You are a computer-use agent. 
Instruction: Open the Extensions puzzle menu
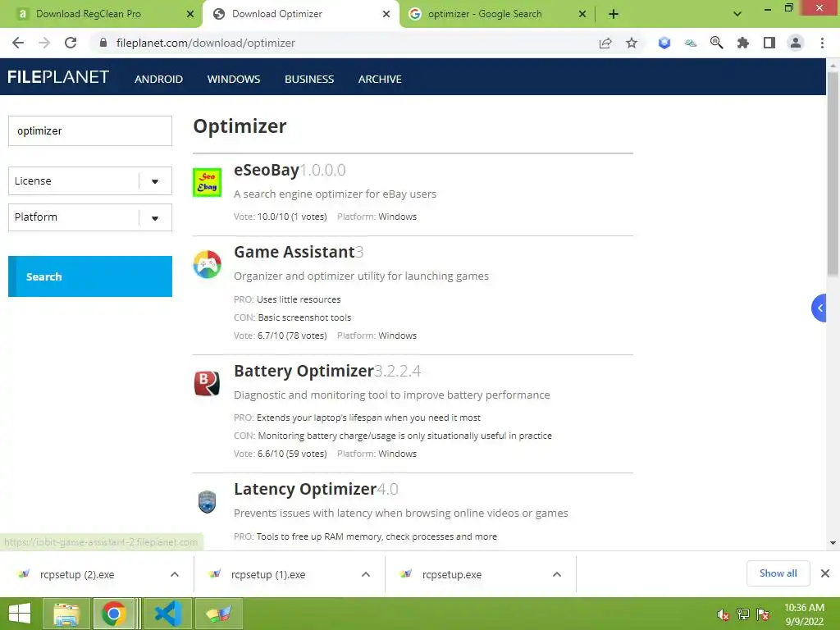point(743,43)
